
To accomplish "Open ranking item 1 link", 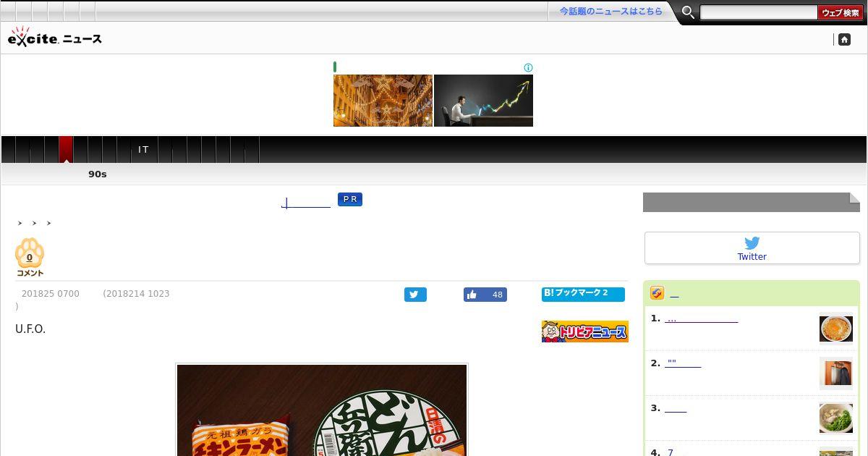I will point(702,318).
